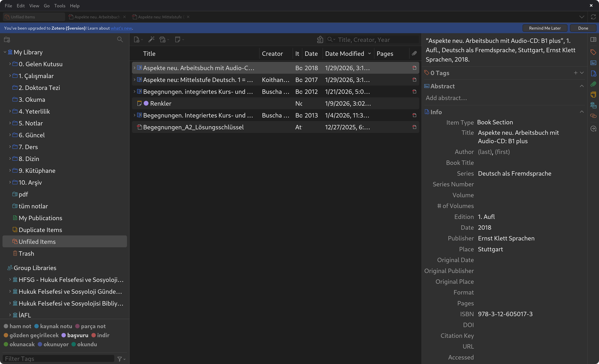Click the New Collection icon

click(7, 40)
